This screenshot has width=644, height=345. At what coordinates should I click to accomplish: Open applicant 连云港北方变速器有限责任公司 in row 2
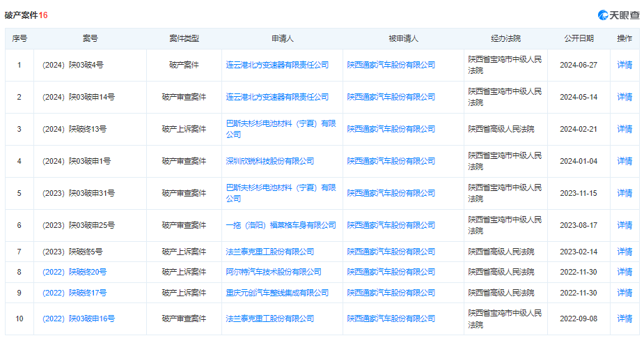[277, 97]
